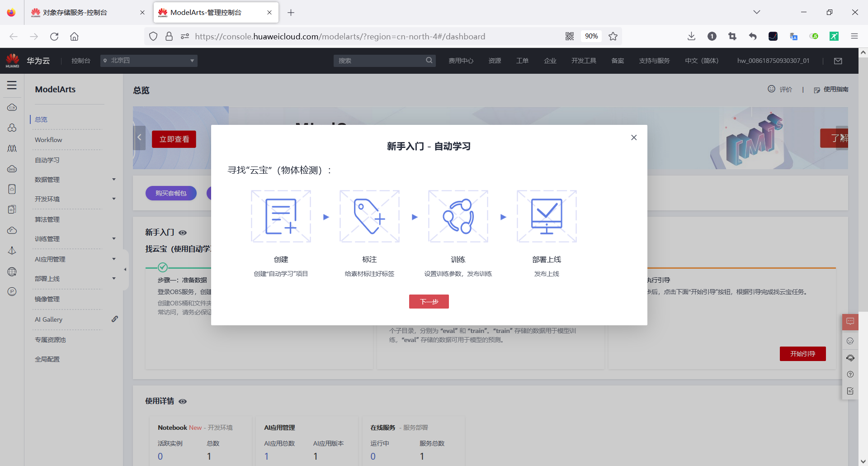Open the AI Gallery external link
Viewport: 868px width, 466px height.
pos(115,319)
